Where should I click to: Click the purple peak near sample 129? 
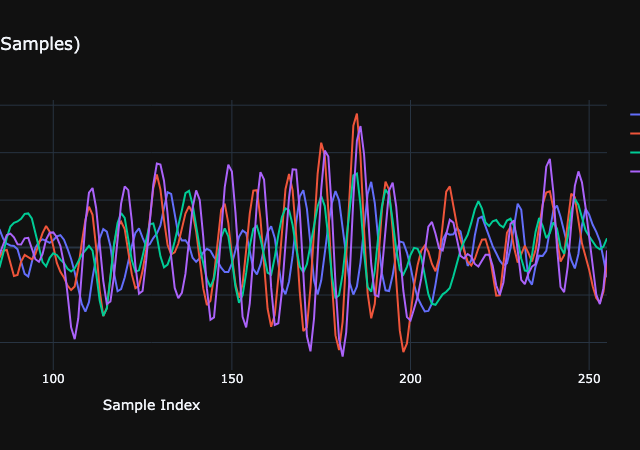pyautogui.click(x=157, y=164)
